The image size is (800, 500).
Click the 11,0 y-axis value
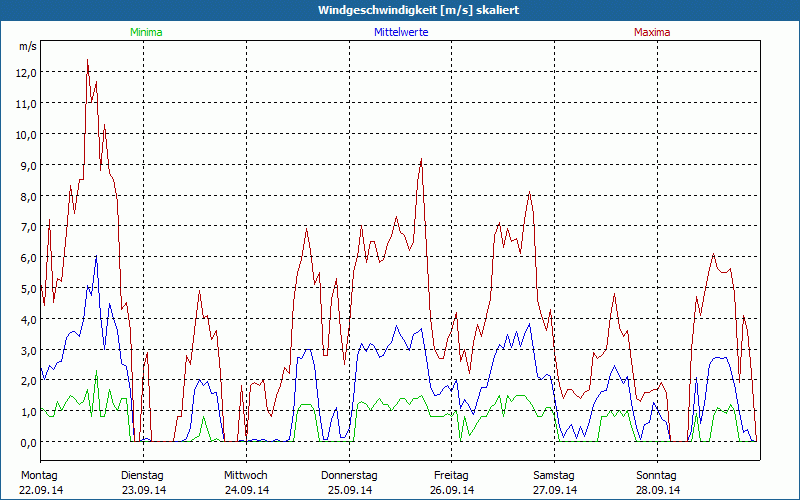click(26, 104)
